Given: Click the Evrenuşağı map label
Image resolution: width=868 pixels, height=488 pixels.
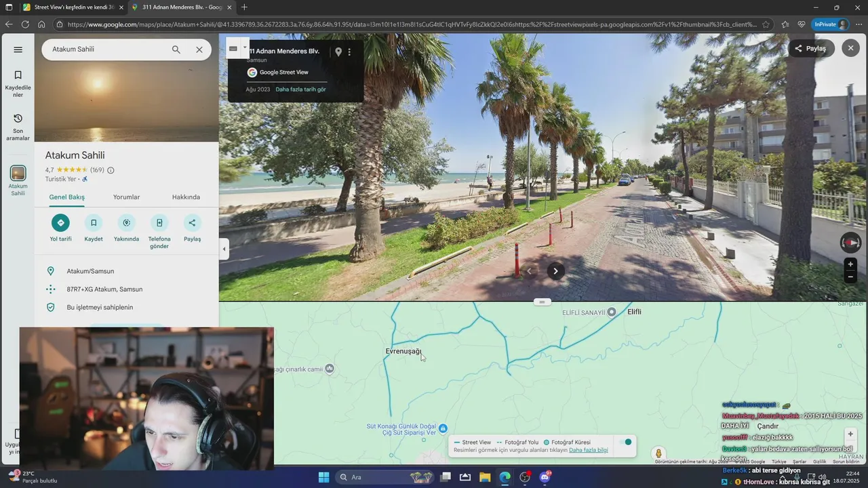Looking at the screenshot, I should [403, 351].
